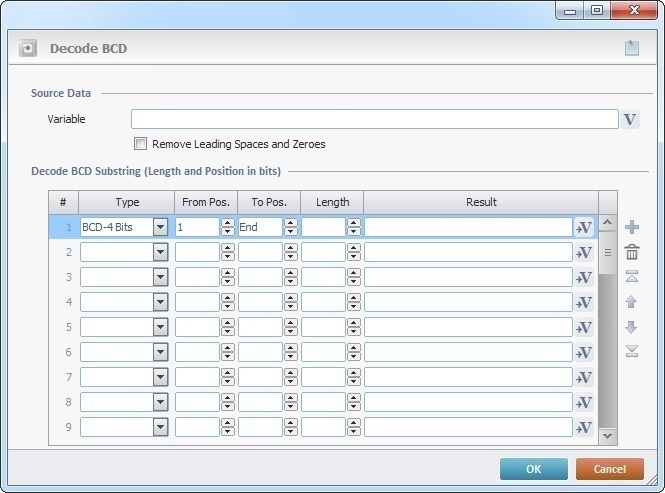
Task: Click the table's vertical scrollbar thumb
Action: point(607,252)
